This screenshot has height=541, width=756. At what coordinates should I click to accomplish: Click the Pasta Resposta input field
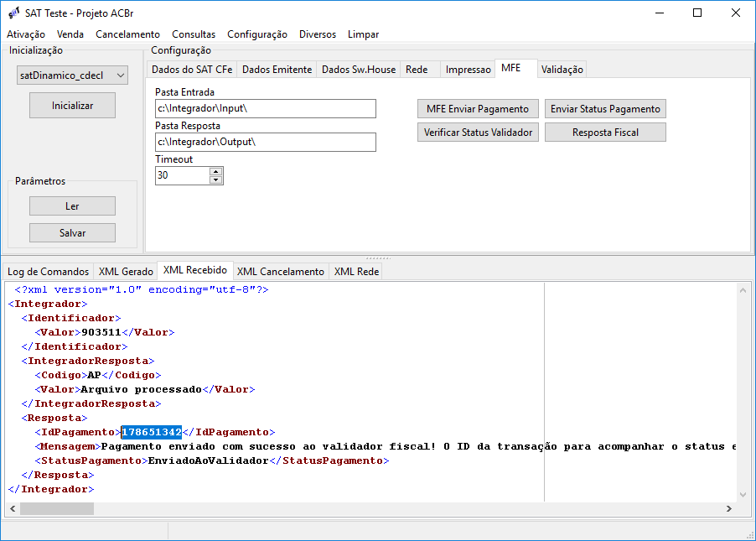pyautogui.click(x=266, y=142)
